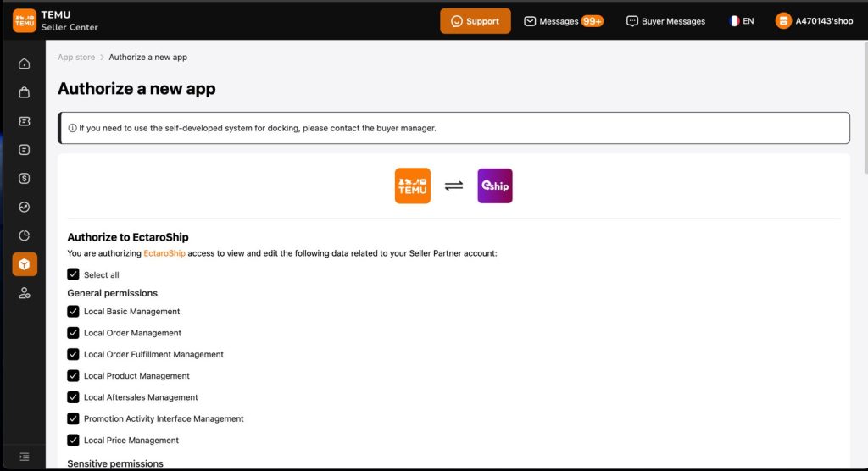Open the EN language dropdown
This screenshot has height=471, width=868.
[741, 21]
